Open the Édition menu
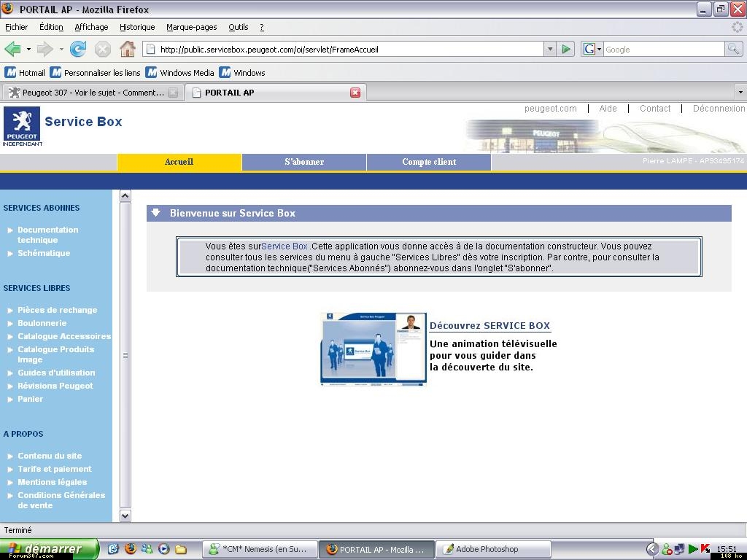The width and height of the screenshot is (747, 560). pos(51,27)
